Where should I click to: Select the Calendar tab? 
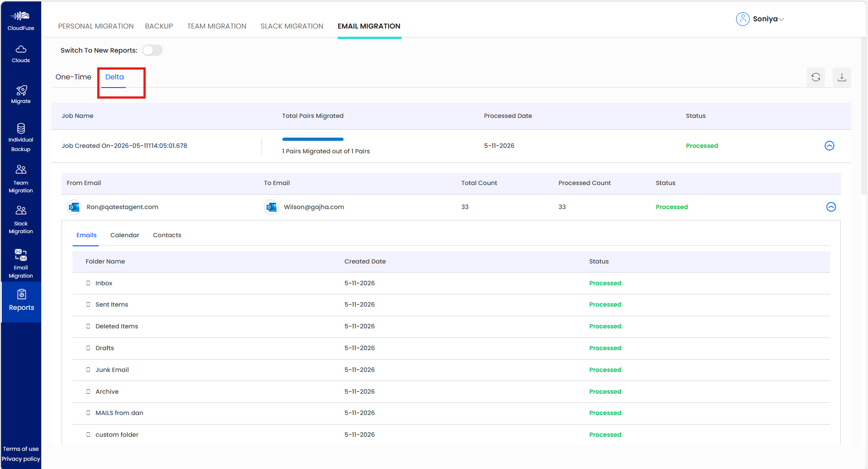click(125, 235)
